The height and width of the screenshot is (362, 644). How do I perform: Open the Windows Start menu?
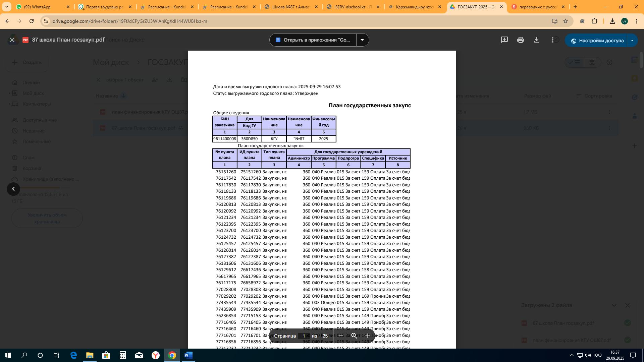[x=8, y=355]
